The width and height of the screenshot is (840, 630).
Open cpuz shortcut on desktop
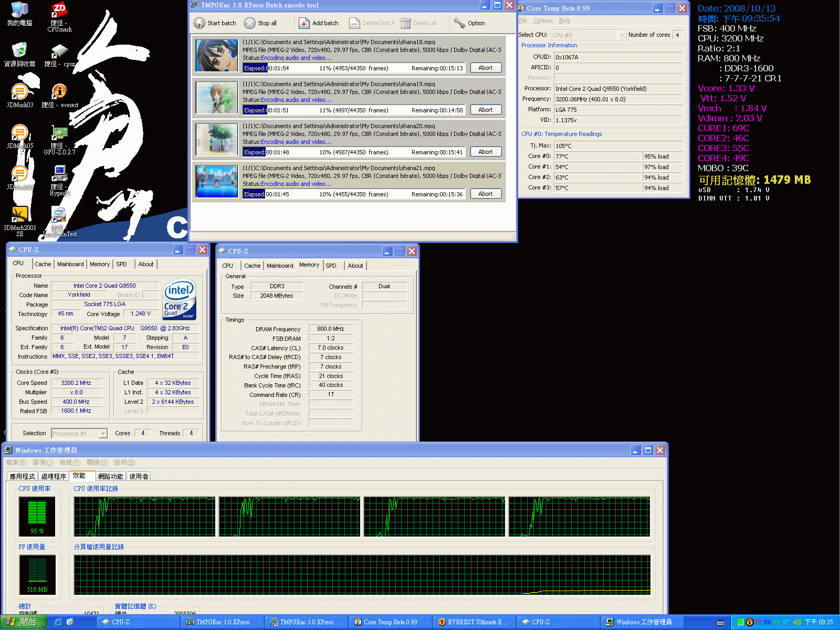pyautogui.click(x=59, y=55)
